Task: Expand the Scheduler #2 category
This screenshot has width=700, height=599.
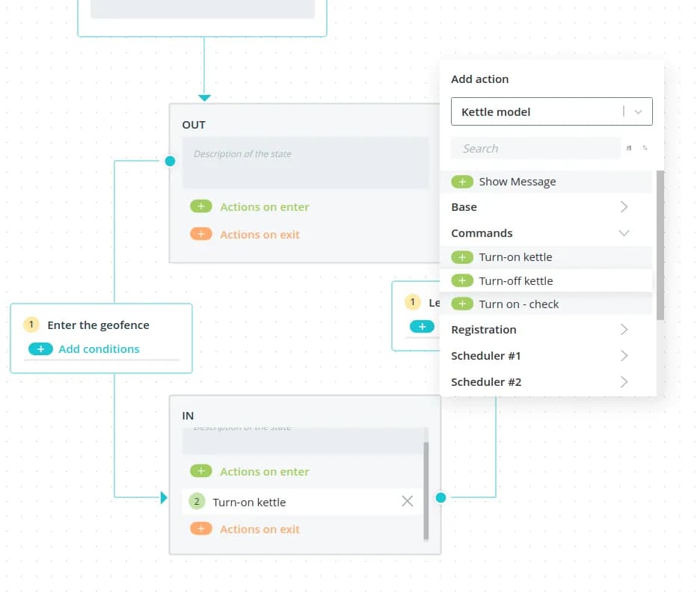Action: tap(624, 382)
